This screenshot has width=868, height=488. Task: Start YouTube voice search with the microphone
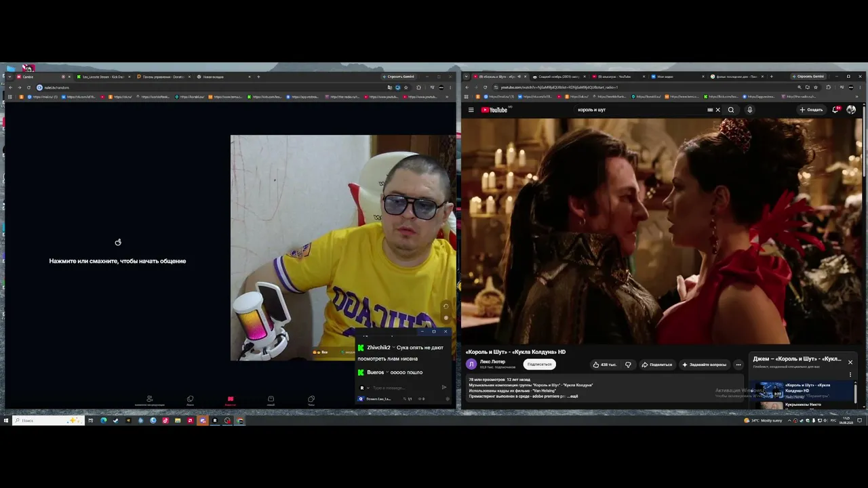[749, 110]
